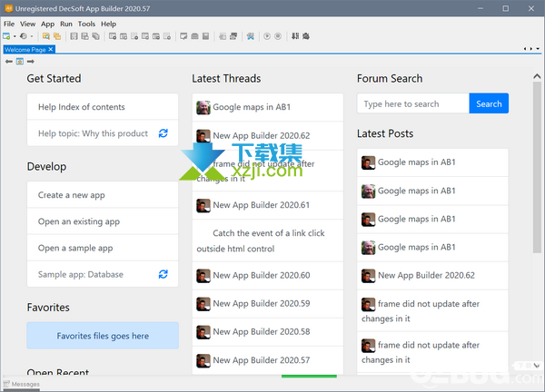Click the bug debug icon
545x392 pixels.
[306, 36]
